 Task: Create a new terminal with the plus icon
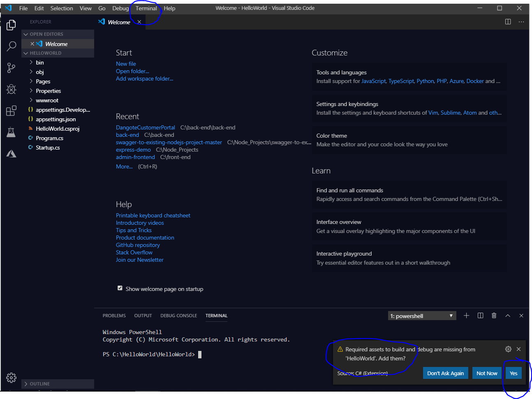[x=466, y=315]
